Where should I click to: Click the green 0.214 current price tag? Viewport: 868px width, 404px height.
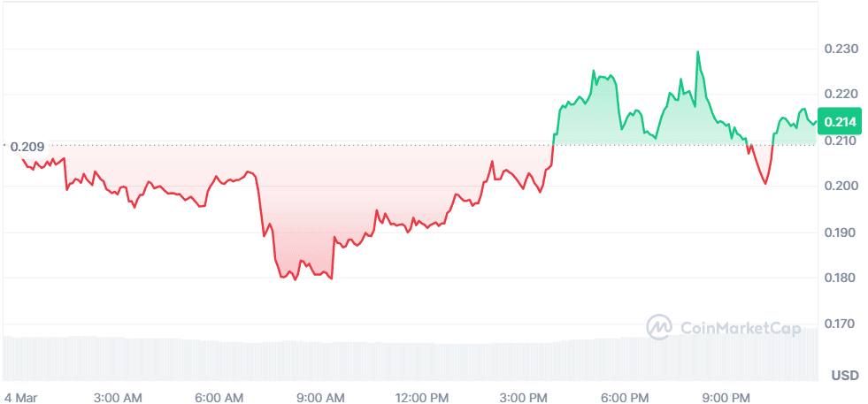tap(837, 122)
